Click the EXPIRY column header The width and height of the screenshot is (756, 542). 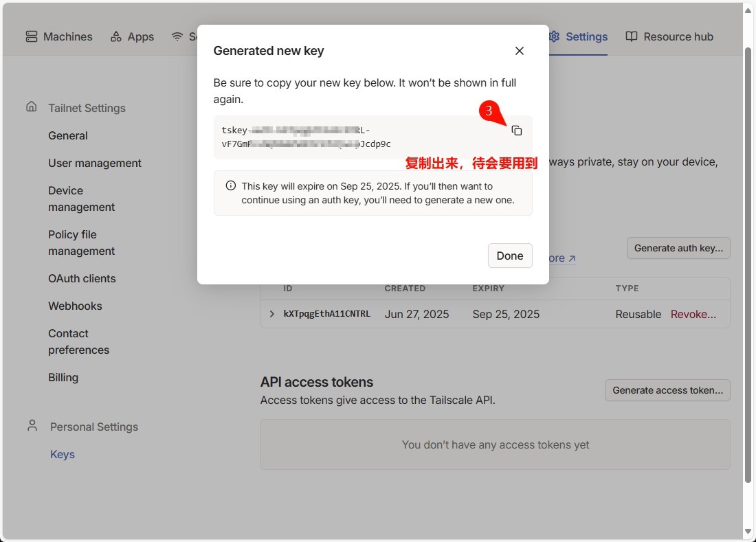489,288
